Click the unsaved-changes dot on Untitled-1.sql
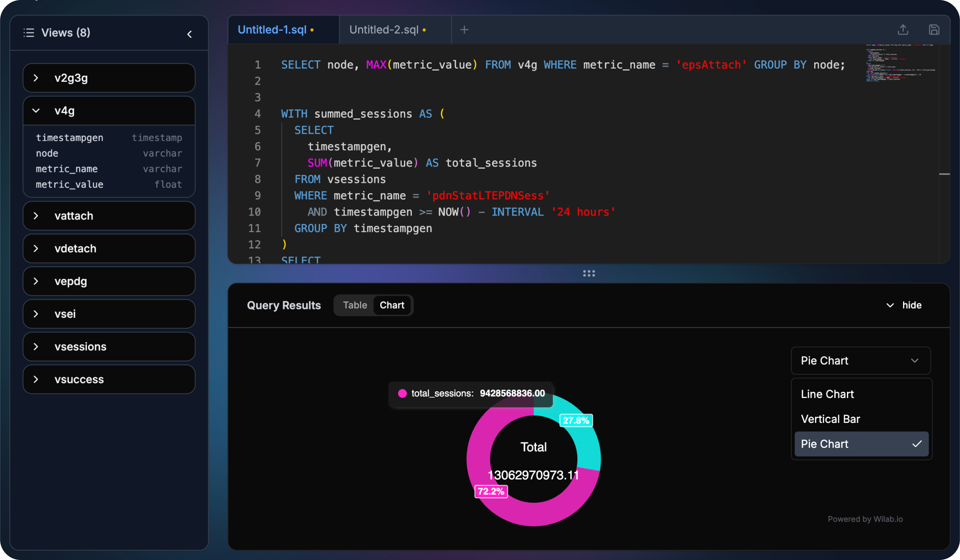 pyautogui.click(x=312, y=29)
